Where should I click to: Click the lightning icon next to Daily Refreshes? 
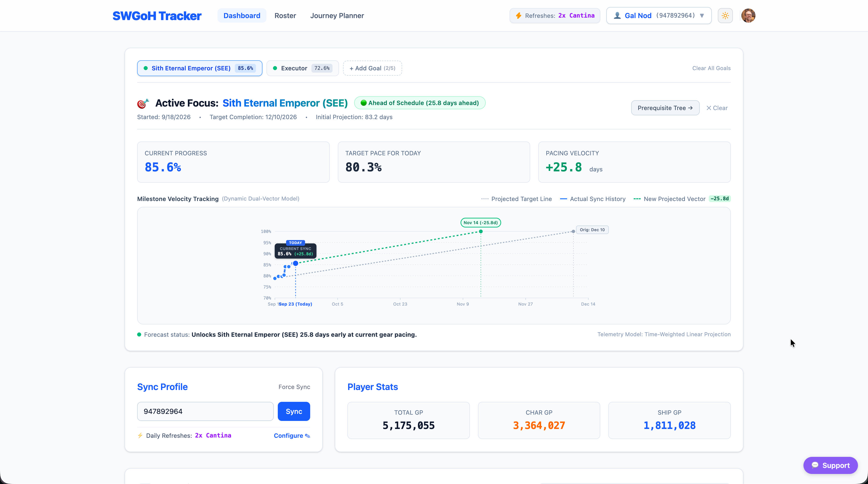(140, 435)
